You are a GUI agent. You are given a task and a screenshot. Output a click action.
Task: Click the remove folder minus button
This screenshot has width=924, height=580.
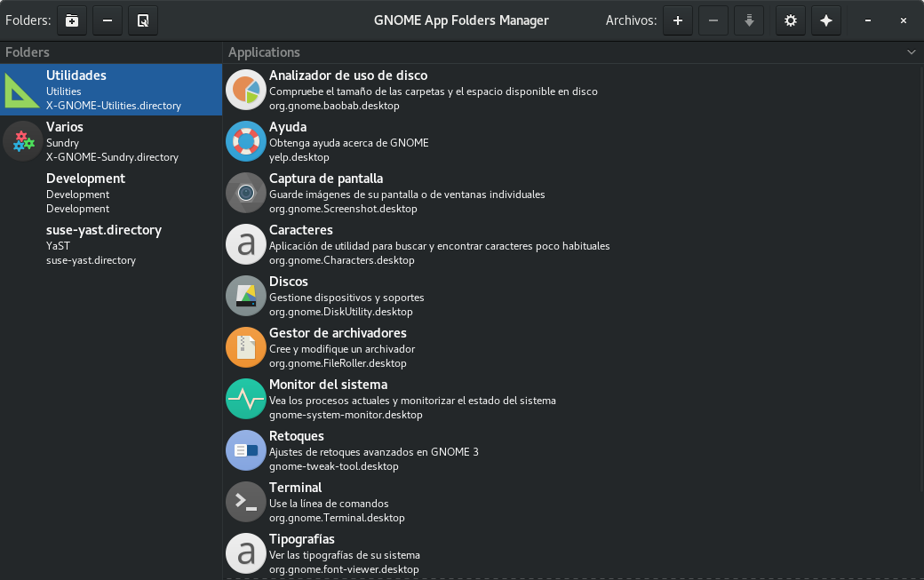click(108, 20)
